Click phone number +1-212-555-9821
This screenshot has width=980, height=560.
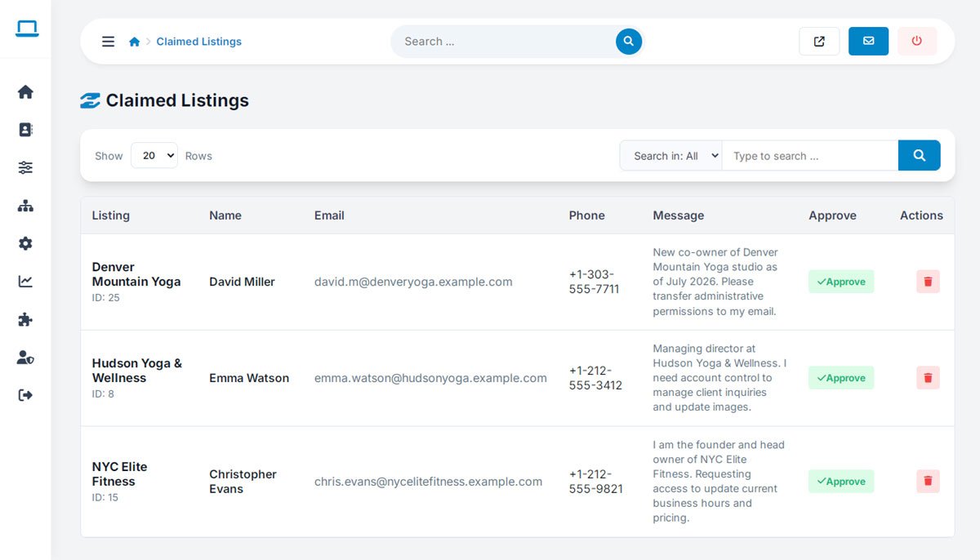(596, 482)
